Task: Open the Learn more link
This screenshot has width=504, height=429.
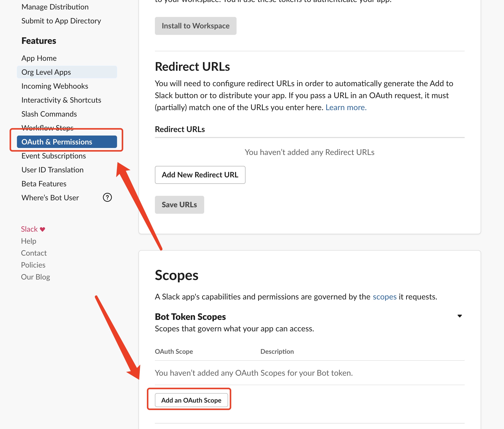Action: 346,107
